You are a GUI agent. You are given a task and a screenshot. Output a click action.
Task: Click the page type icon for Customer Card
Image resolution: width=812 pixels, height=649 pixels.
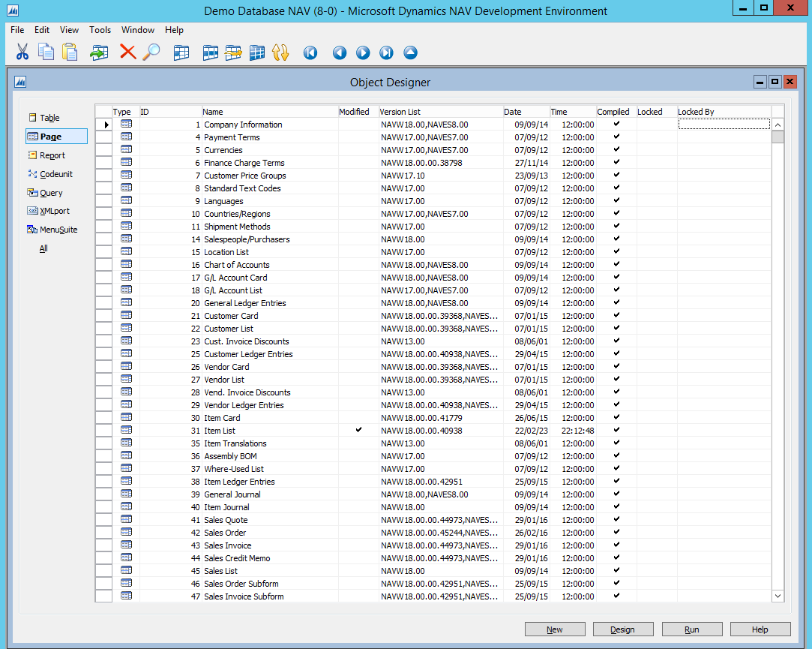(x=127, y=315)
